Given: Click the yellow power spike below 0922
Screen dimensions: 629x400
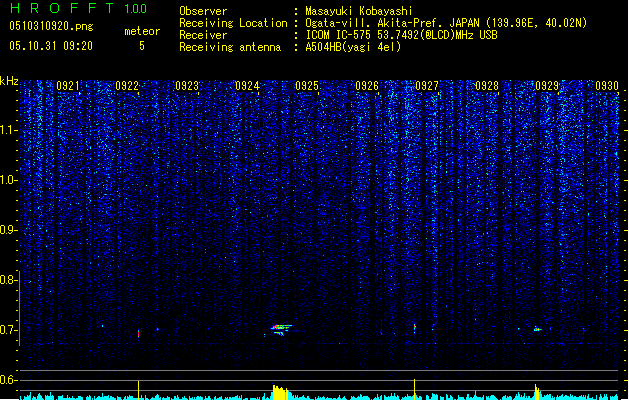Looking at the screenshot, I should tap(138, 390).
